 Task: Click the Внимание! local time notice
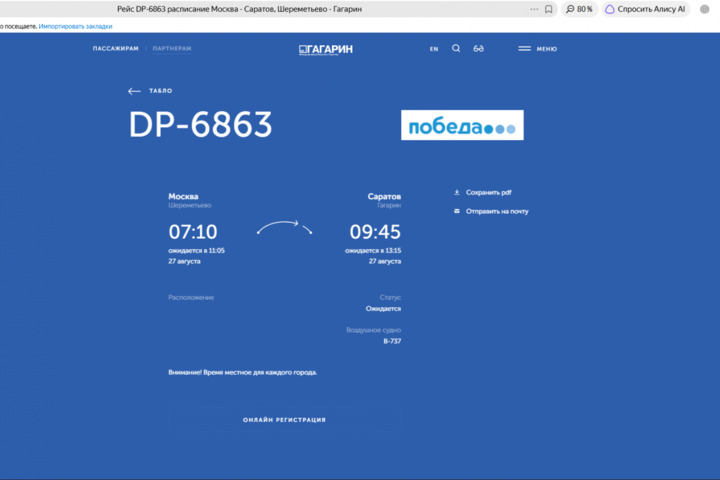(x=242, y=373)
